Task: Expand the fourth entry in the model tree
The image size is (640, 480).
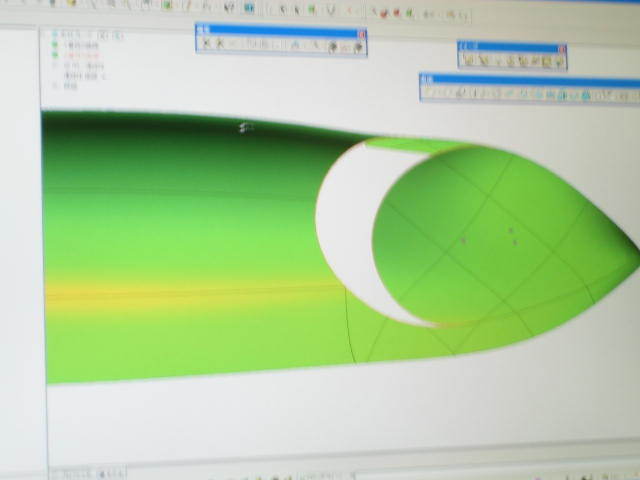Action: coord(56,66)
